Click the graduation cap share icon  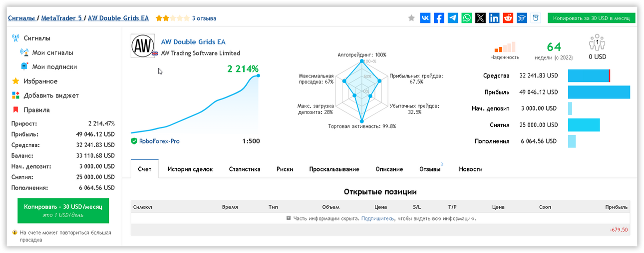(522, 18)
